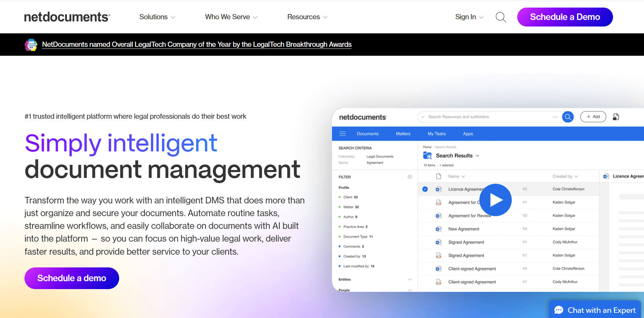Open the site search magnifier in header
The height and width of the screenshot is (318, 644).
click(501, 17)
